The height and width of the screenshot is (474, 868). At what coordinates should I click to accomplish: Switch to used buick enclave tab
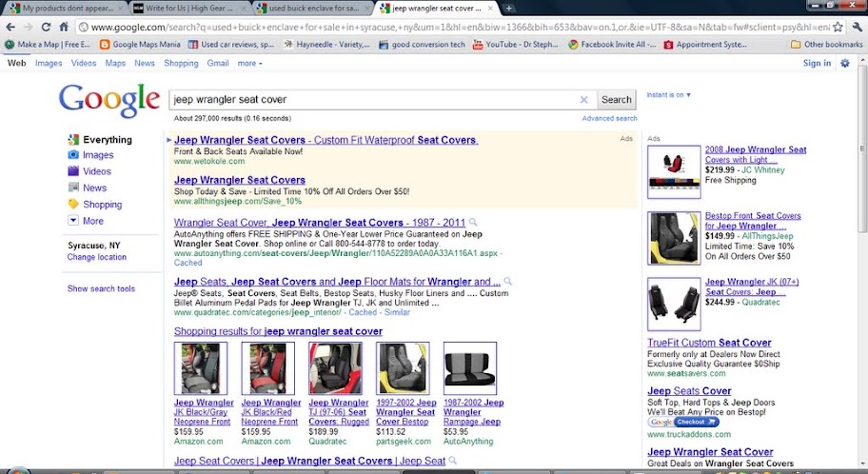click(314, 9)
